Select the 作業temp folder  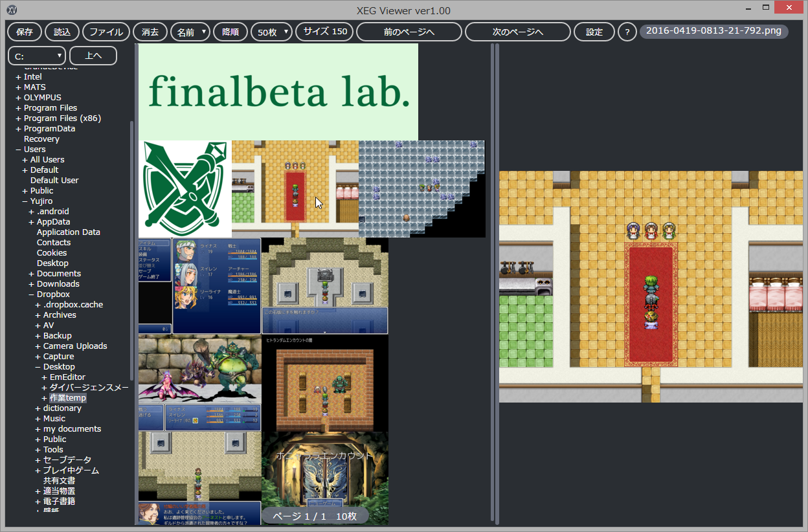pyautogui.click(x=68, y=398)
